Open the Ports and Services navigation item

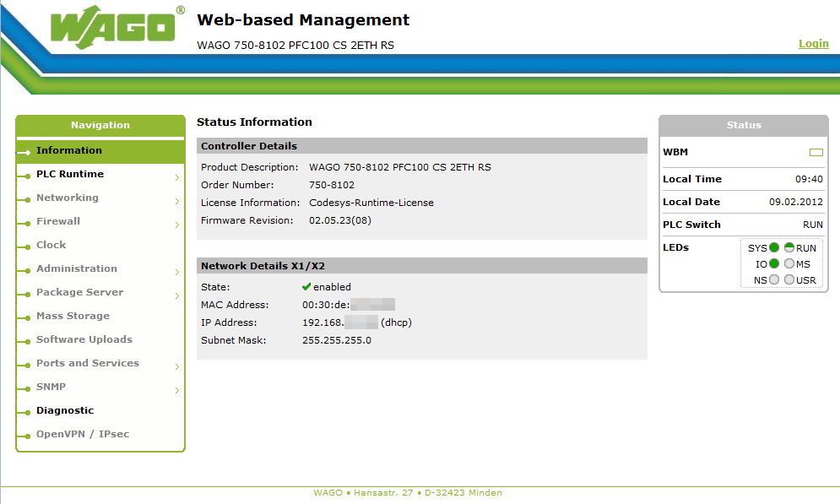88,363
